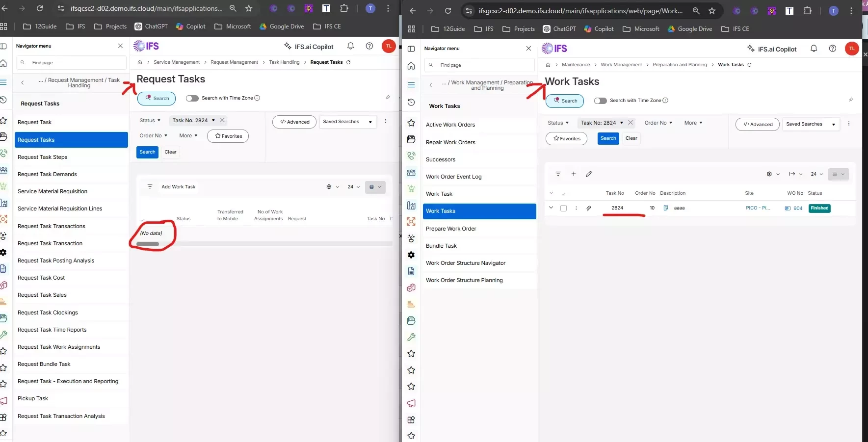Open the Saved Searches dropdown in Request Tasks

(348, 122)
